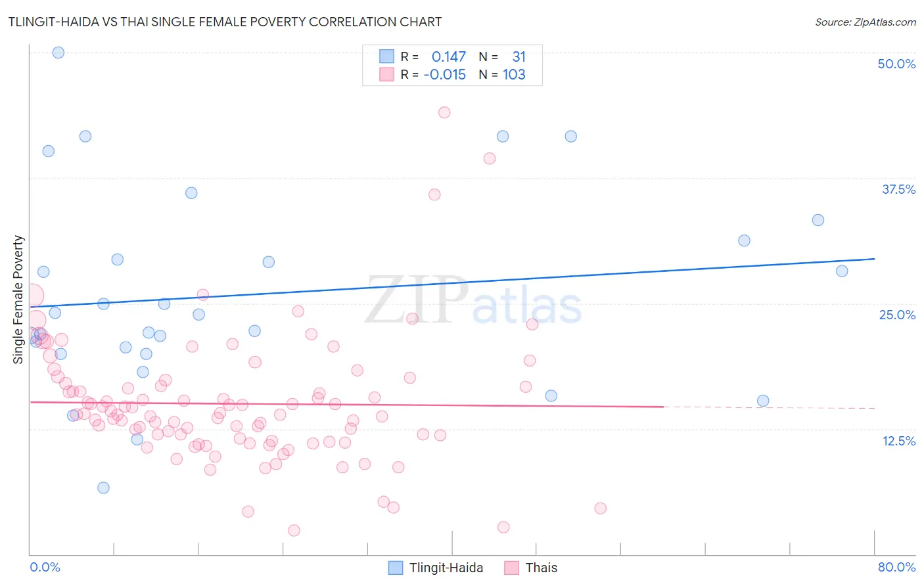Click the chart title text

[x=225, y=22]
